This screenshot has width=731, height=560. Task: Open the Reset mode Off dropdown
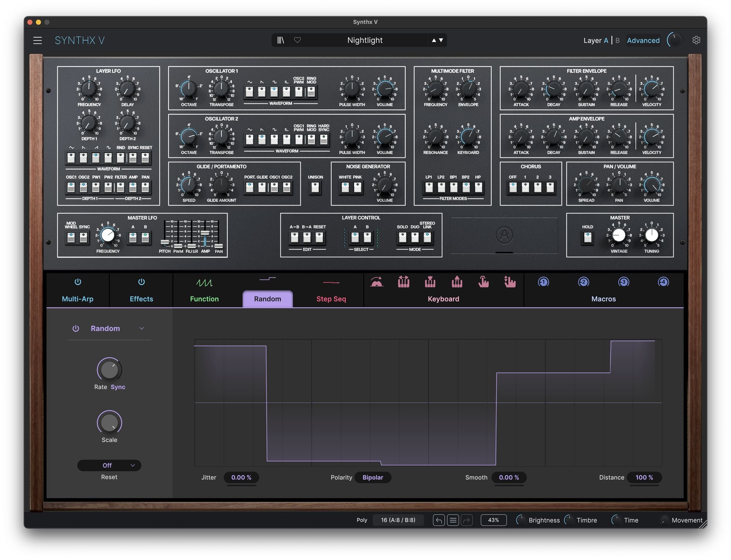tap(109, 465)
